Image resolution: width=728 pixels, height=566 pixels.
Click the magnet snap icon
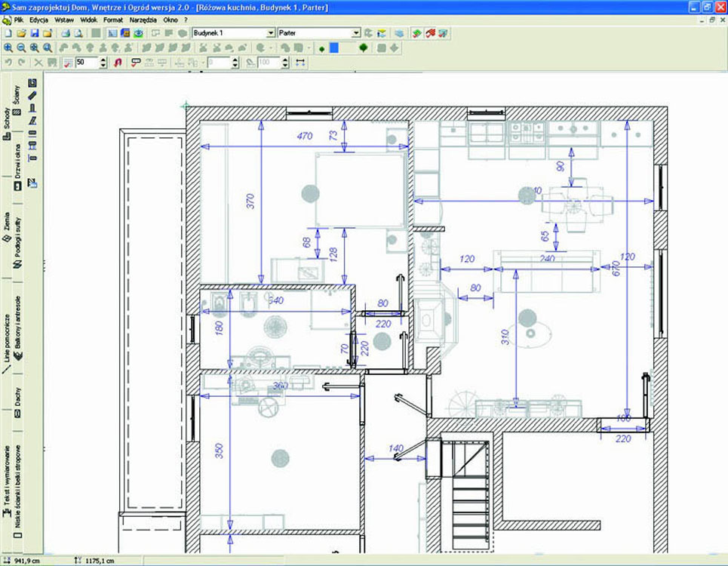tap(118, 63)
